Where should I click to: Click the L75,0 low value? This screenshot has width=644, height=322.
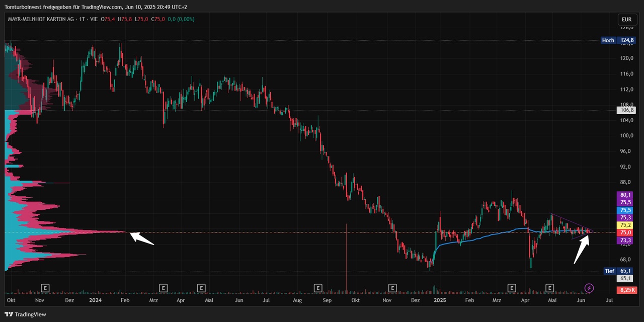pyautogui.click(x=141, y=19)
